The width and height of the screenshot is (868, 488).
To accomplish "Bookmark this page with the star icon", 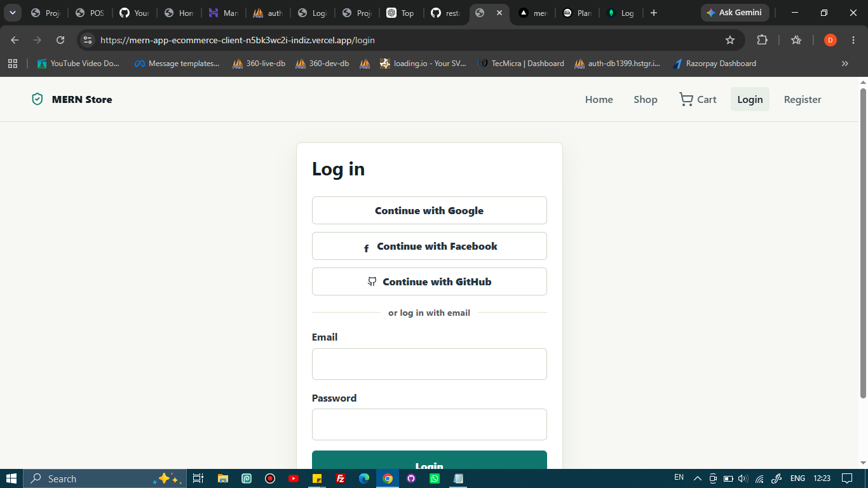I will click(x=730, y=40).
